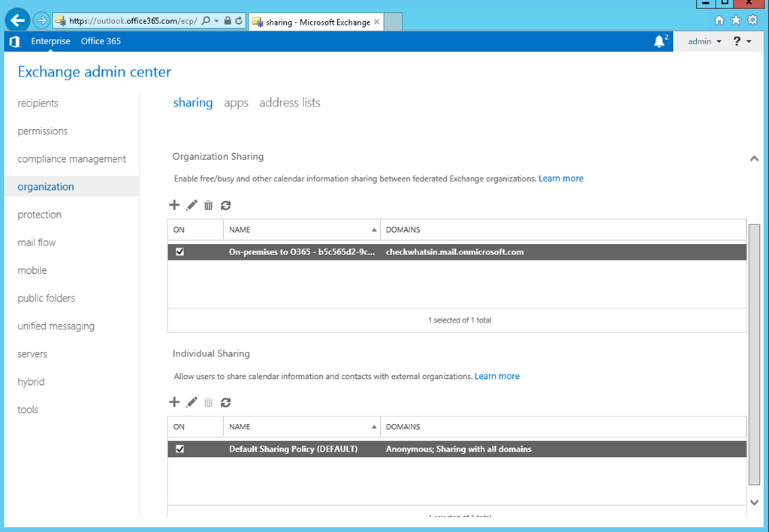
Task: Click the address bar URL field
Action: click(133, 20)
